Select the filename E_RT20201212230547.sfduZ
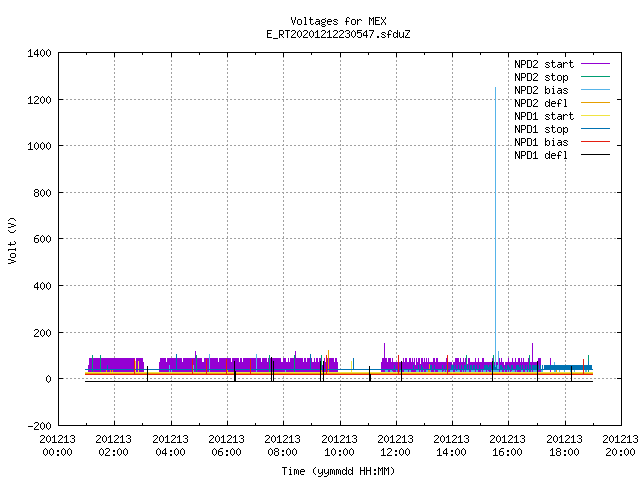This screenshot has height=480, width=640. pos(338,34)
